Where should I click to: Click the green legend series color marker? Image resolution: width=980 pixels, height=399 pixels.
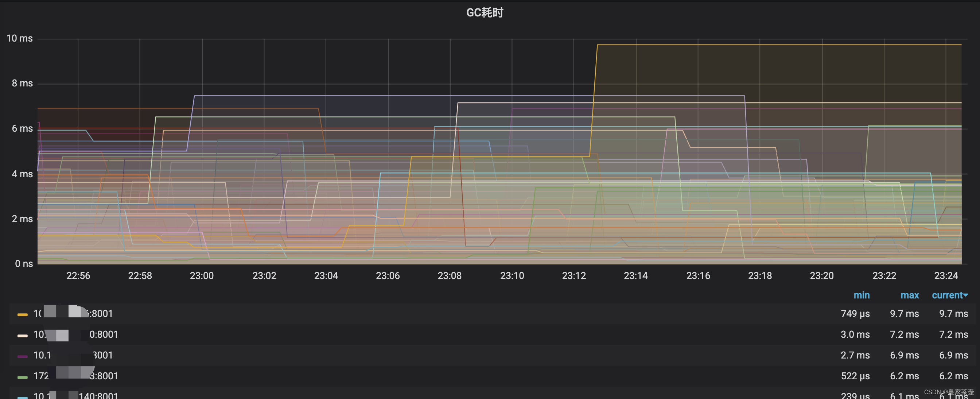(x=23, y=377)
